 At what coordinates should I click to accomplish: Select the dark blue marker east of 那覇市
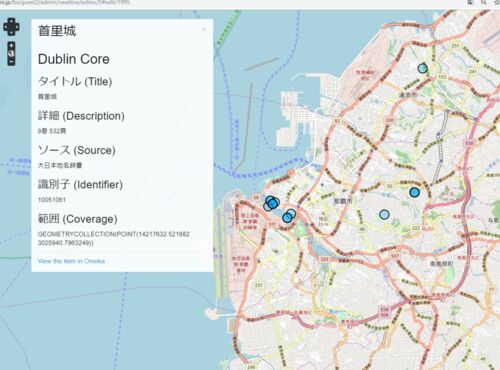tap(415, 192)
